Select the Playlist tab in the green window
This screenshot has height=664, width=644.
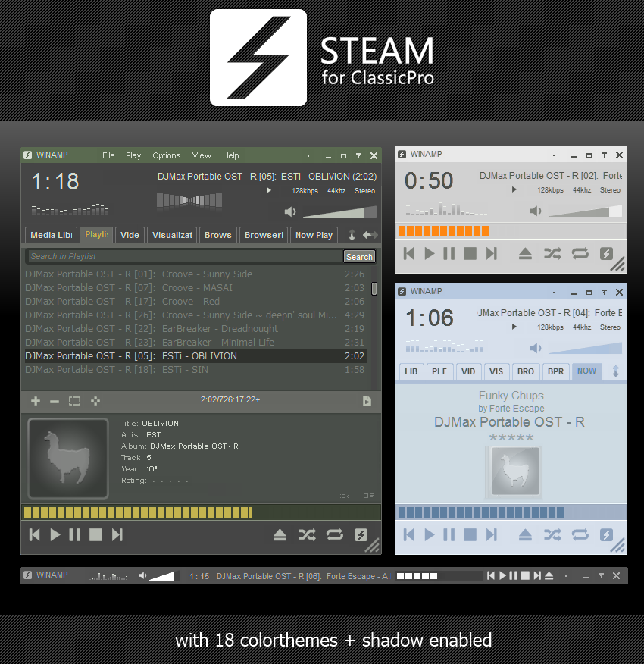96,235
